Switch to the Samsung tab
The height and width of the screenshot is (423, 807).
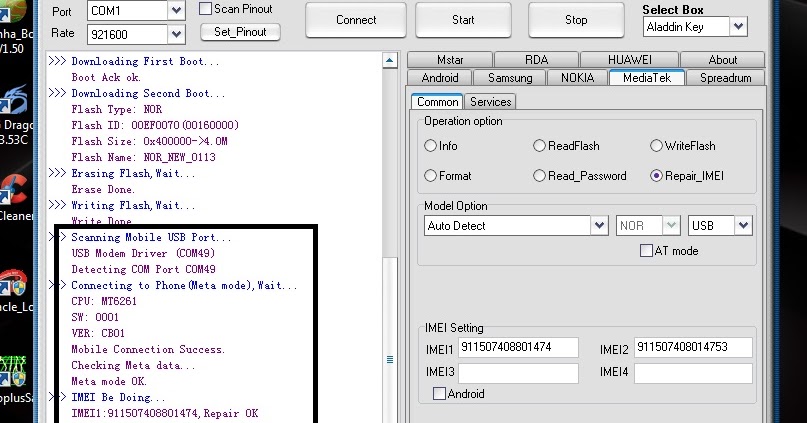click(x=510, y=78)
